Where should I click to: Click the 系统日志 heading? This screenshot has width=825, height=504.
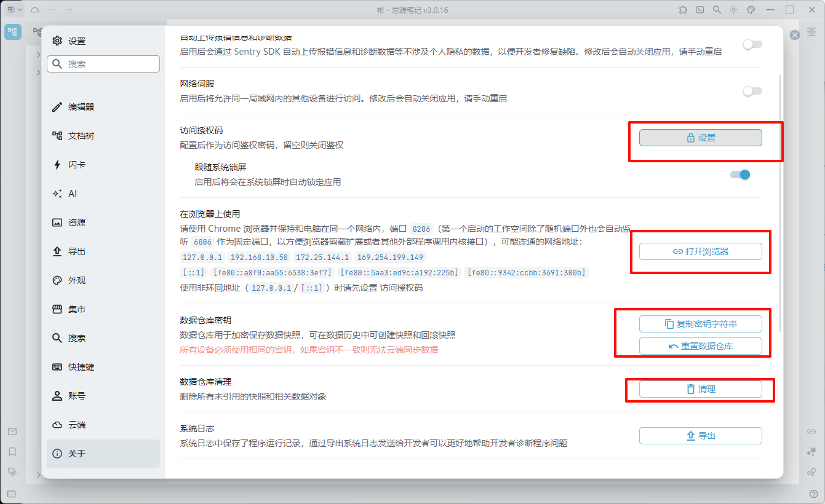197,428
